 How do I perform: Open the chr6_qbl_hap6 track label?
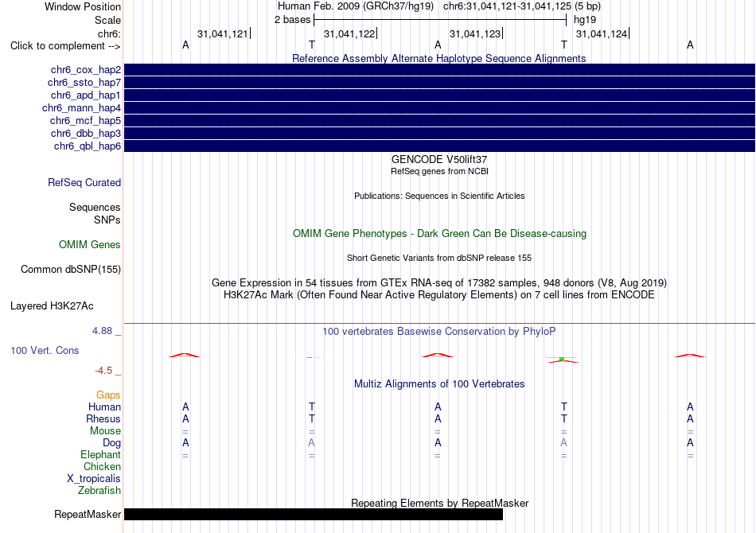click(x=88, y=146)
